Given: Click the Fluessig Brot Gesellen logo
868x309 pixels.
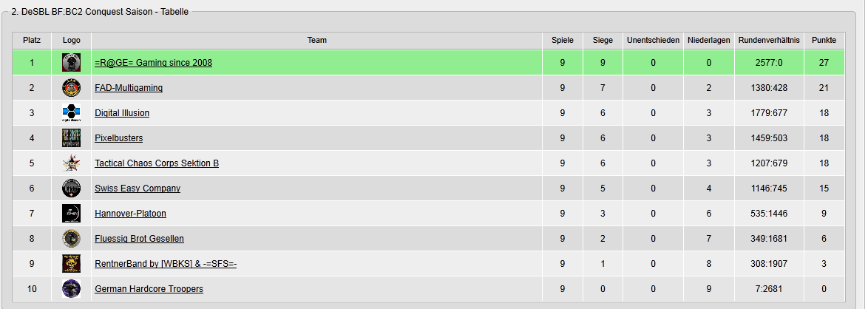Looking at the screenshot, I should 72,239.
